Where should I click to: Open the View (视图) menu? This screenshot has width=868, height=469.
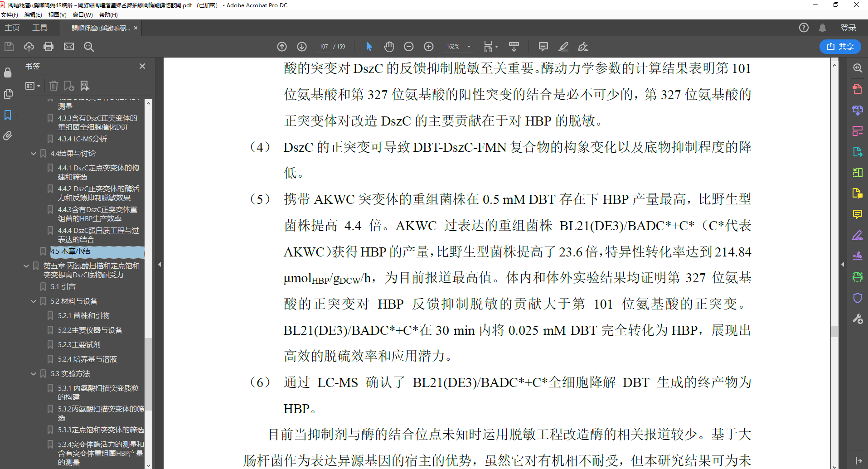(57, 15)
